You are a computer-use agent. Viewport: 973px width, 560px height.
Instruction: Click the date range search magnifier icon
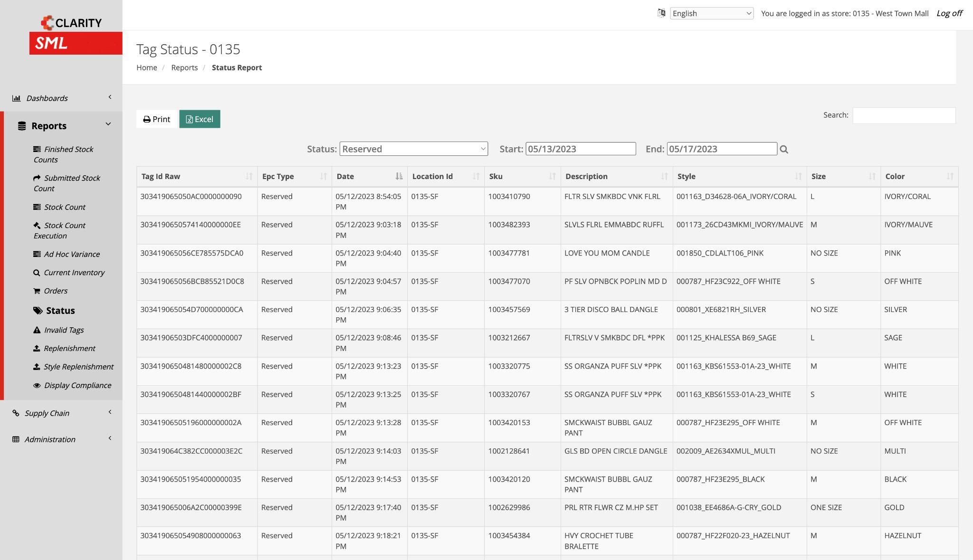click(x=784, y=150)
